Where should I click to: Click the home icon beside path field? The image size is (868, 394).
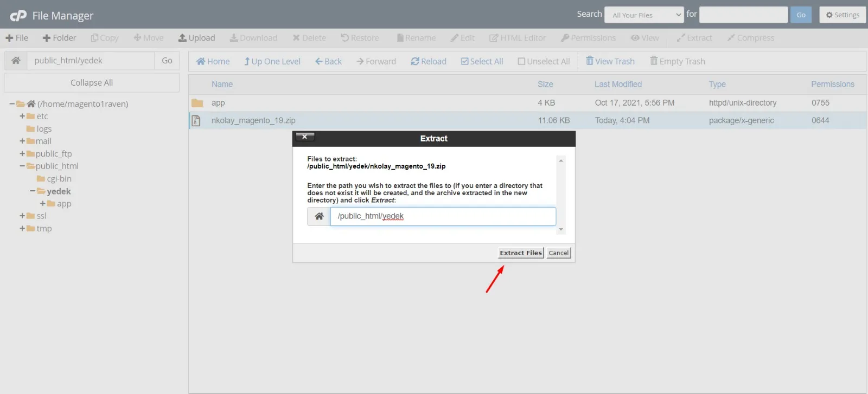(x=16, y=61)
